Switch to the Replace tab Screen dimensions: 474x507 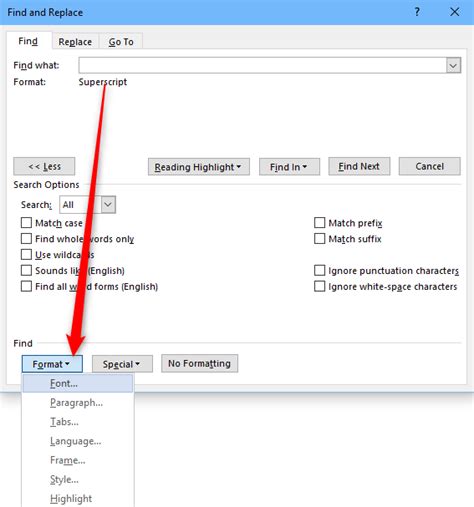(75, 42)
